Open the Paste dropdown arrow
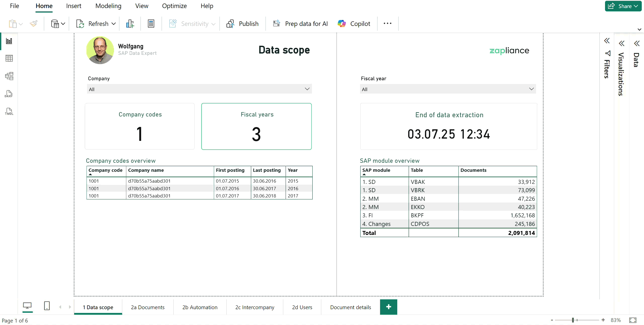644x325 pixels. [21, 24]
